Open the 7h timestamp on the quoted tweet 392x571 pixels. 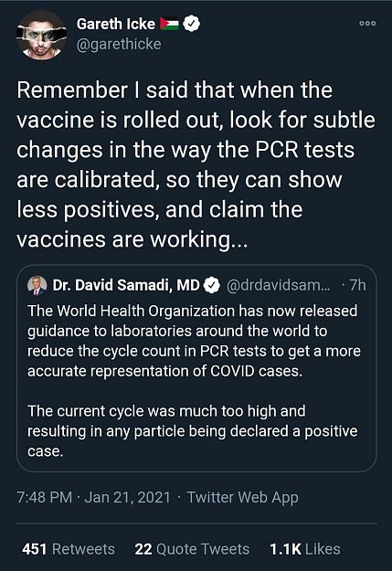(357, 285)
